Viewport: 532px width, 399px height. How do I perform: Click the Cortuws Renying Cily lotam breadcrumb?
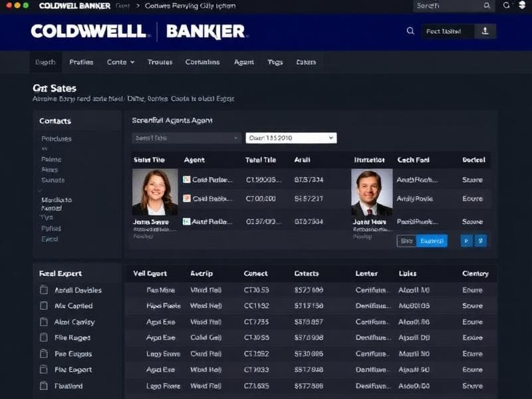190,6
